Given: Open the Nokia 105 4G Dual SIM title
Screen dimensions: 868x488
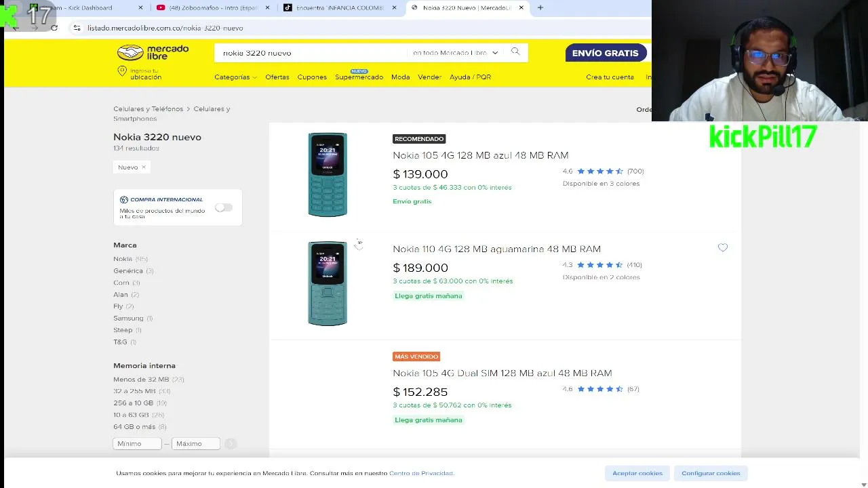Looking at the screenshot, I should [x=502, y=373].
